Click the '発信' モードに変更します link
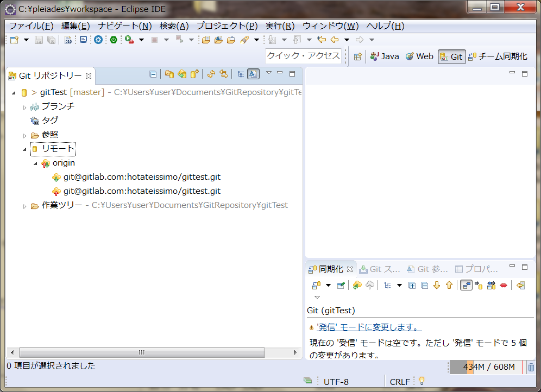 [369, 327]
